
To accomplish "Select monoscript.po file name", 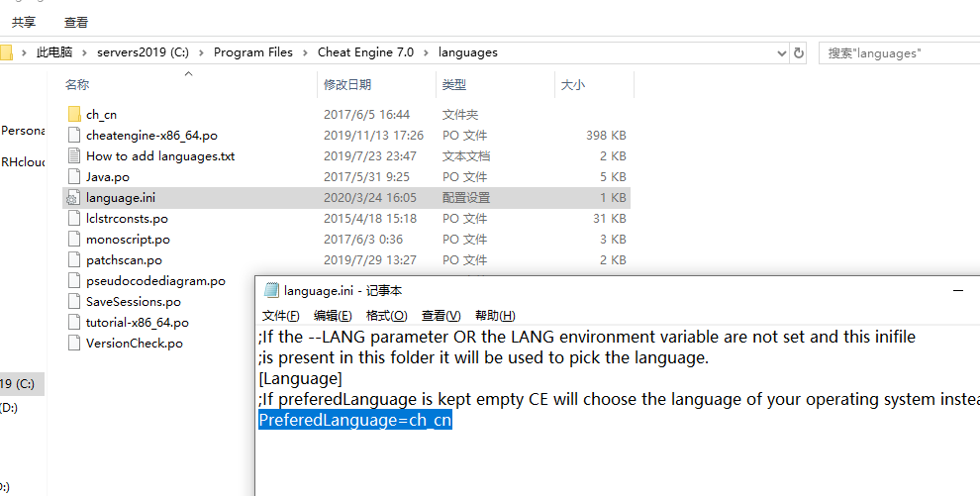I will pyautogui.click(x=128, y=240).
